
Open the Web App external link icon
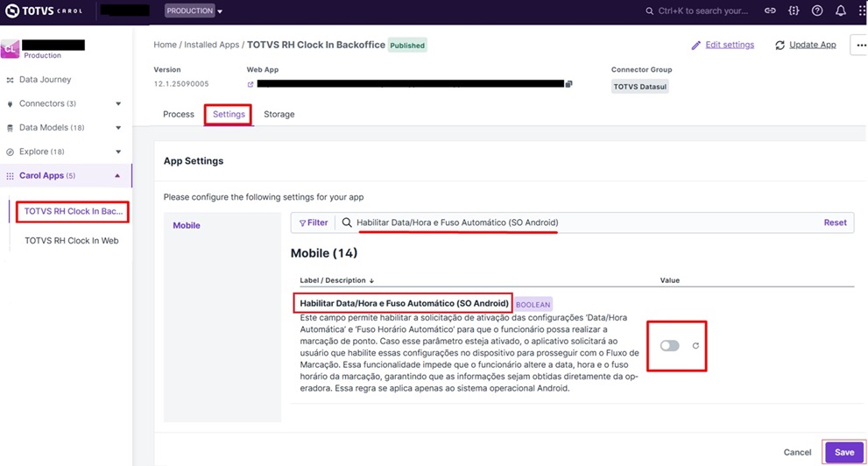pos(251,84)
